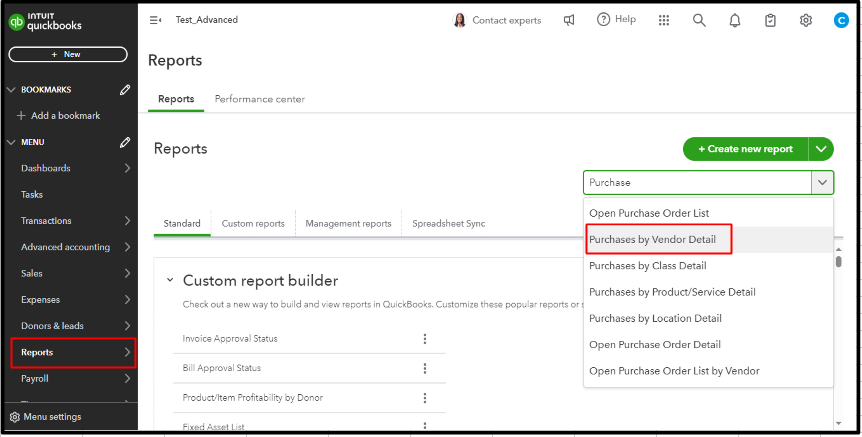862x437 pixels.
Task: Open the Custom reports tab
Action: (x=253, y=224)
